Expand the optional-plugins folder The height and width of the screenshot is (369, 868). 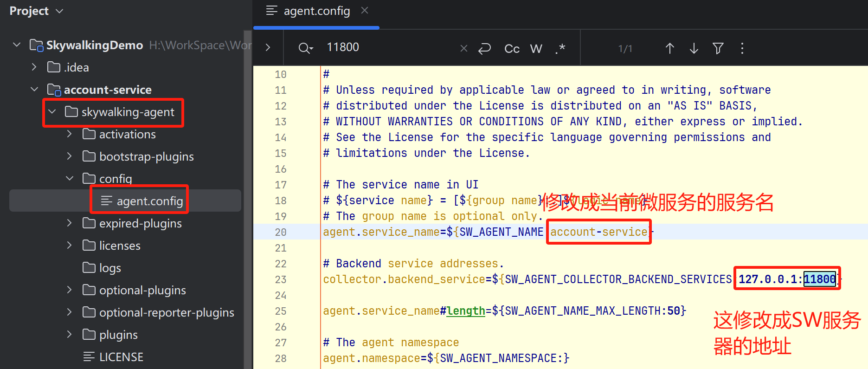click(x=69, y=290)
